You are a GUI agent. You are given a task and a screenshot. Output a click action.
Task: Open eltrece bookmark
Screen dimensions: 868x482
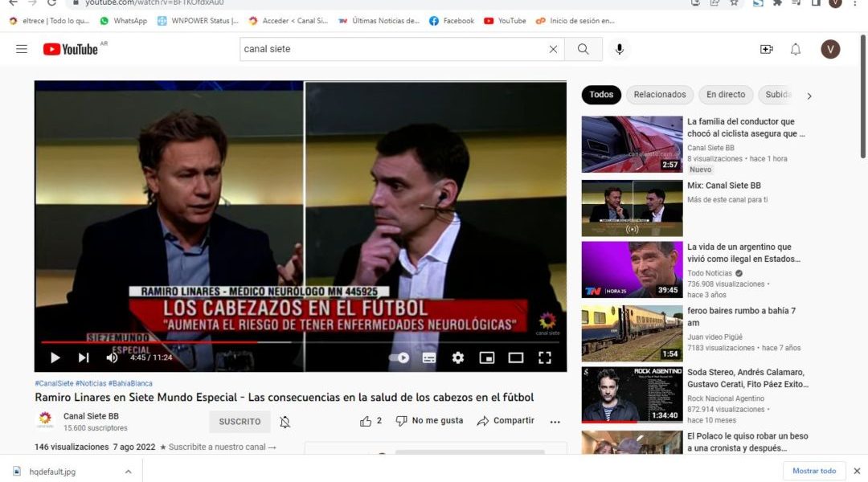[49, 20]
